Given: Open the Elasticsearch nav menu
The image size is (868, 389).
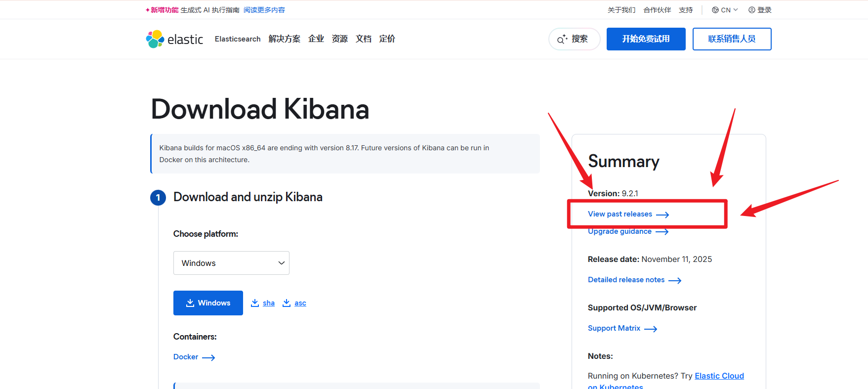Looking at the screenshot, I should pyautogui.click(x=238, y=39).
